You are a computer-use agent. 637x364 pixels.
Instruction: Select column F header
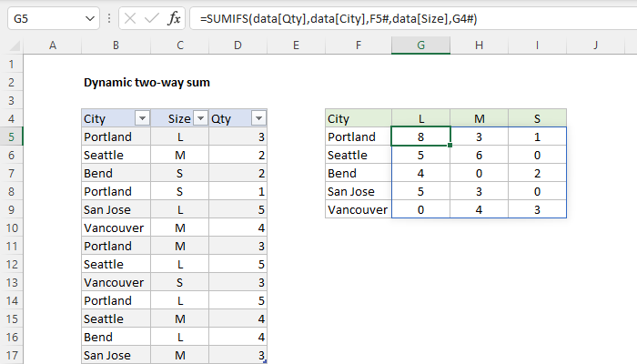[x=359, y=45]
